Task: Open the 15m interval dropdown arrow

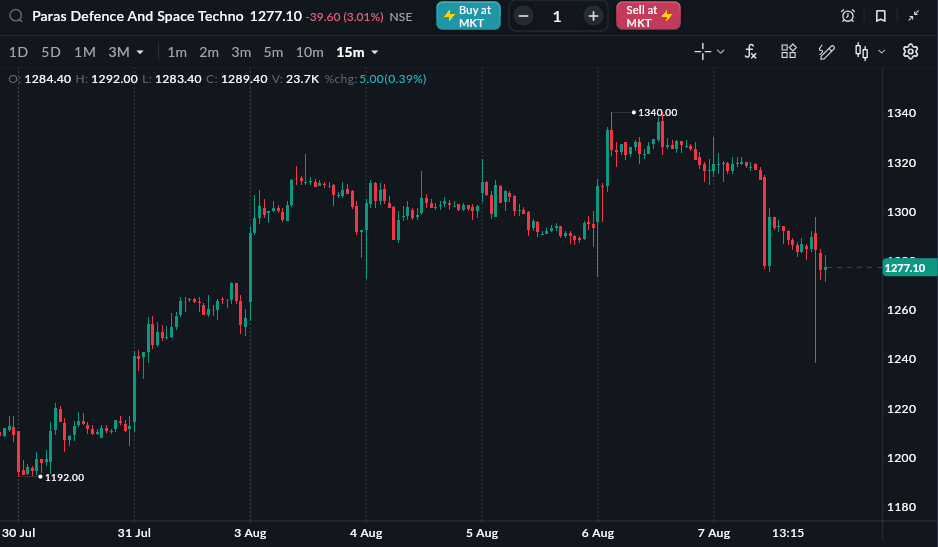Action: pyautogui.click(x=375, y=53)
